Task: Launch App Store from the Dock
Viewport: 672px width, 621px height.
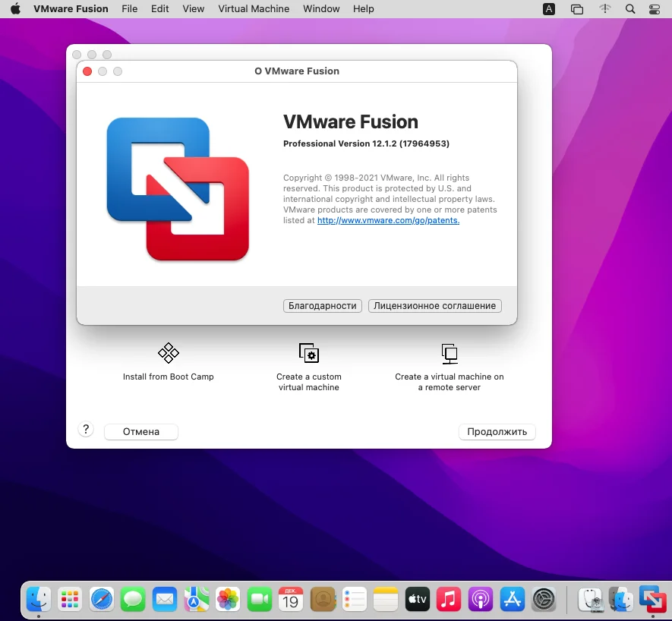Action: (512, 599)
